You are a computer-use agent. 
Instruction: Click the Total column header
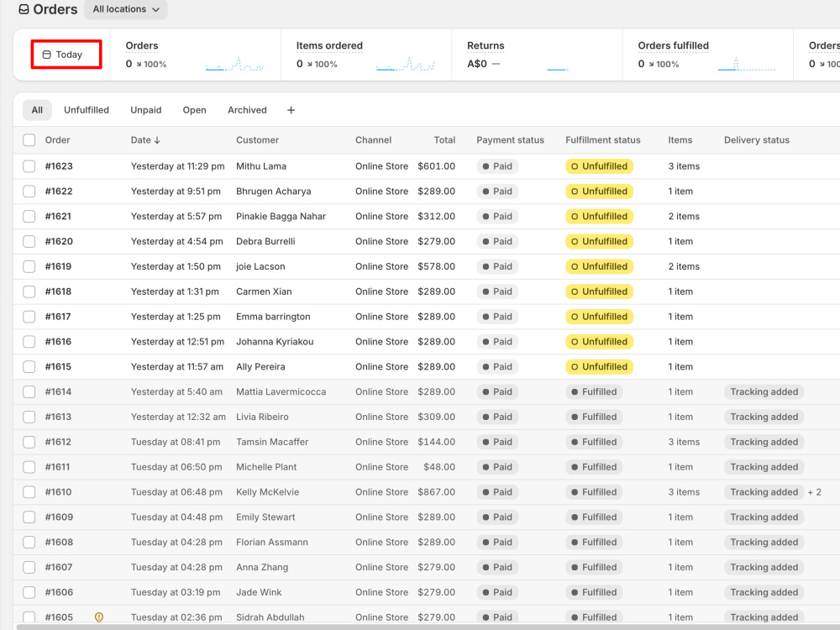pos(444,139)
